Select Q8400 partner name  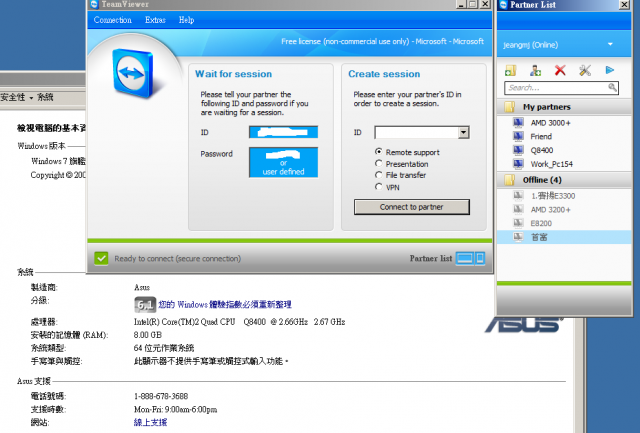[542, 151]
